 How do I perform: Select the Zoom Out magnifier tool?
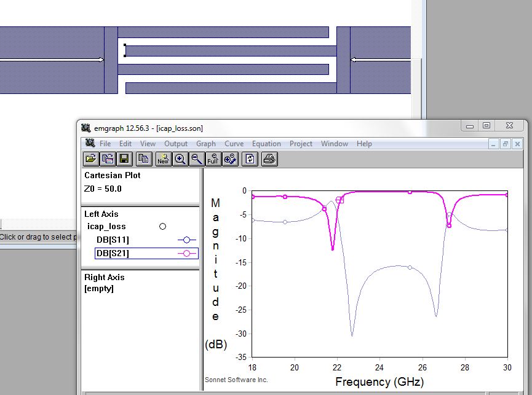(197, 159)
